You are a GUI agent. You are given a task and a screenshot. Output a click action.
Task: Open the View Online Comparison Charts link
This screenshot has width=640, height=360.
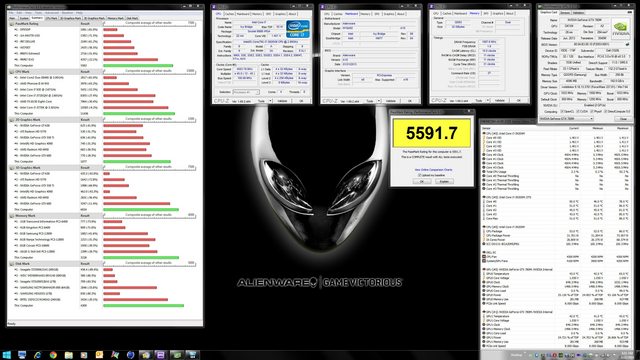433,169
